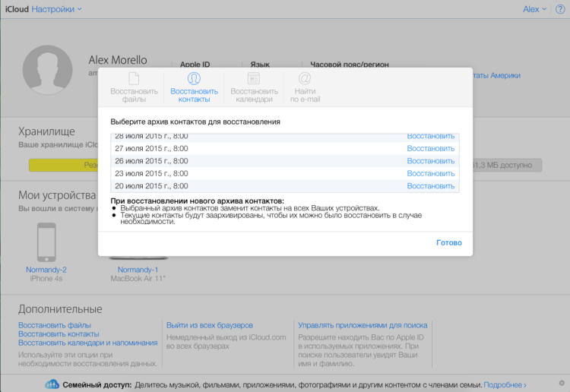Click the @ e-mail icon in the dialog
Screen dimensions: 570x392
[305, 78]
